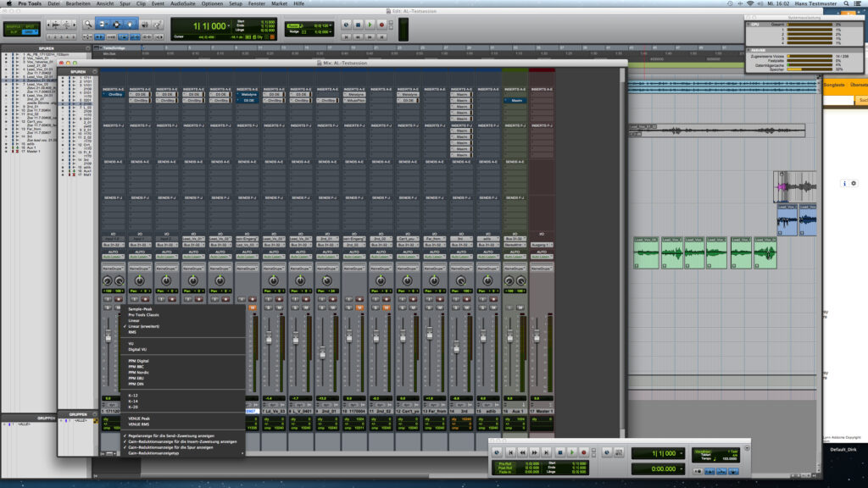Viewport: 868px width, 488px height.
Task: Click the MIDI button in floating Transport
Action: [619, 452]
